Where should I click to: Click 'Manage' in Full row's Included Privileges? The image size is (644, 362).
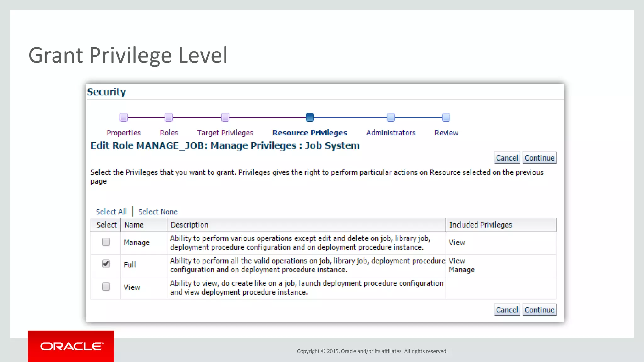(x=462, y=270)
